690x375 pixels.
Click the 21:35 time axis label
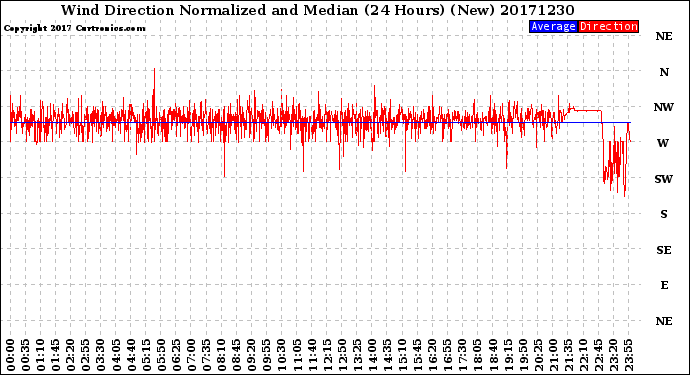tap(568, 355)
